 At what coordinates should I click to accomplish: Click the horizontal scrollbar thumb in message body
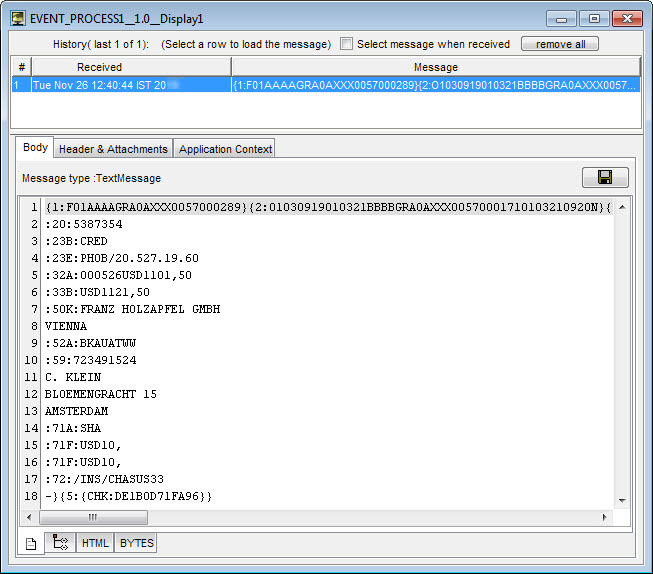click(93, 517)
